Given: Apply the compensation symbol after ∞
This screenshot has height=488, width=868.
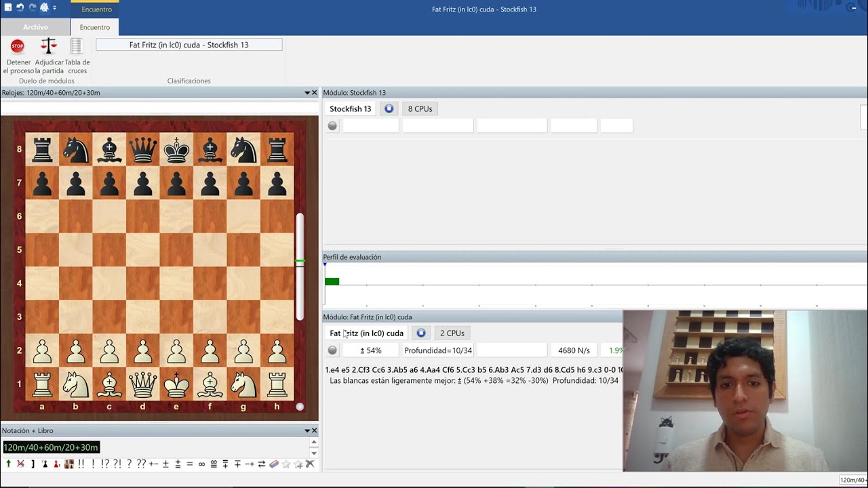Looking at the screenshot, I should click(214, 464).
